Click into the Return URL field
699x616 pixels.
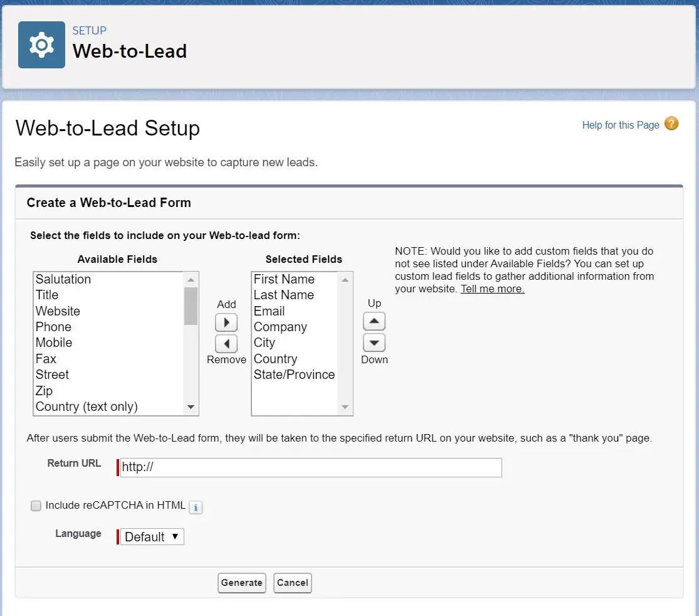311,467
